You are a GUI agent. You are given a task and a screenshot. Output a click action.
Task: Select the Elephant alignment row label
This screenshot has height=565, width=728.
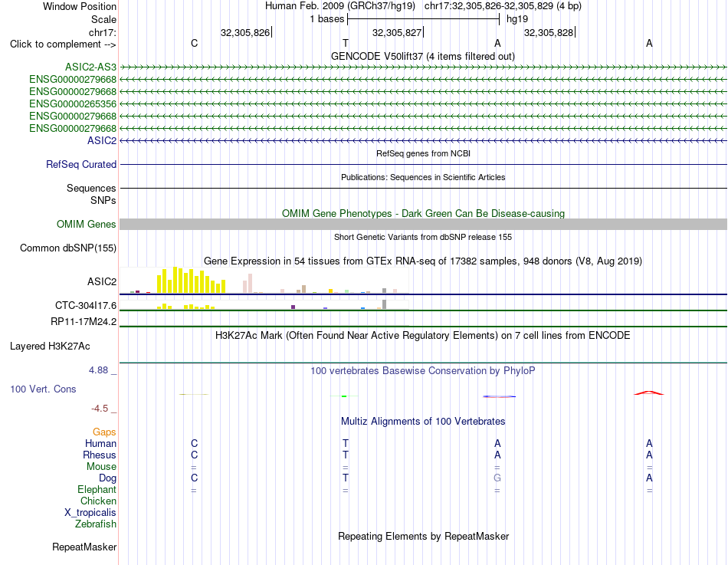click(x=97, y=490)
